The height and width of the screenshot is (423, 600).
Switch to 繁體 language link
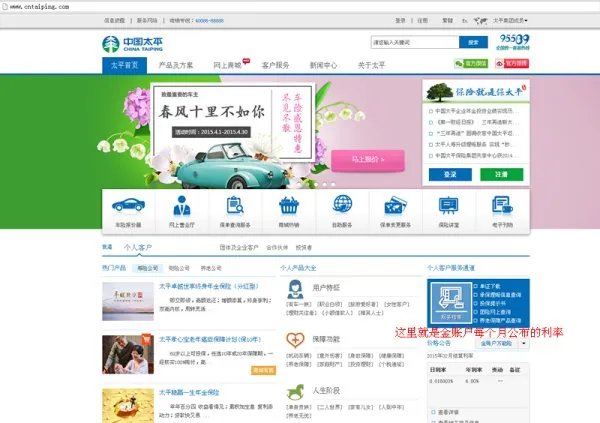pos(448,21)
